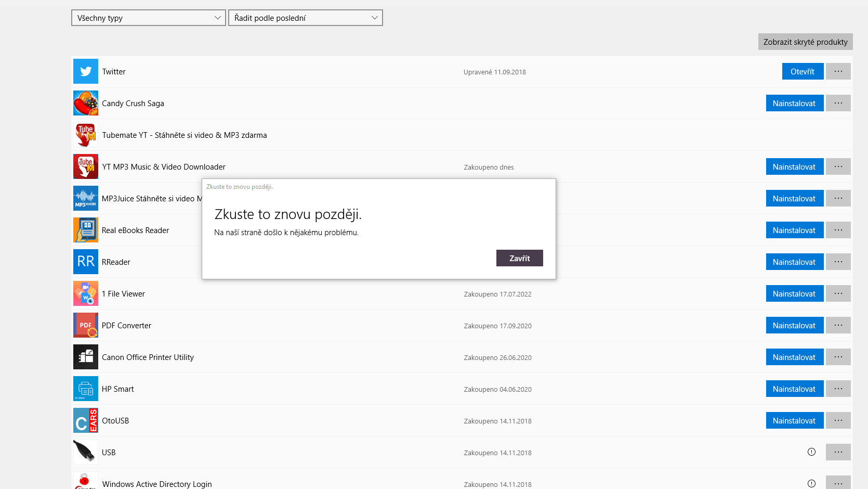Select the 1 File Viewer title
Image resolution: width=868 pixels, height=489 pixels.
pos(123,294)
